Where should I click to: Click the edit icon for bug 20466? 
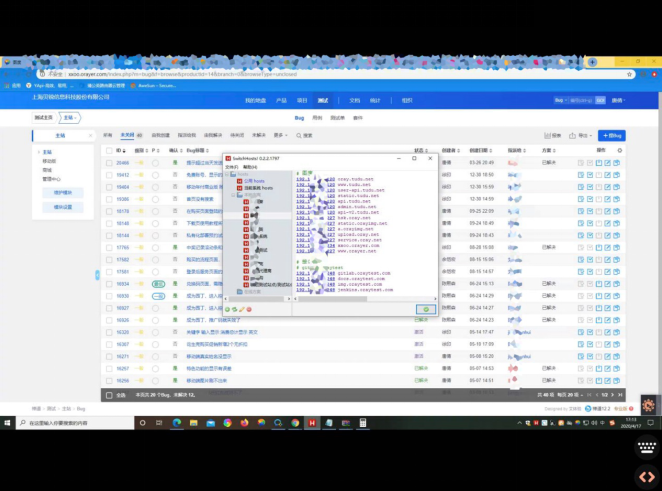(608, 163)
